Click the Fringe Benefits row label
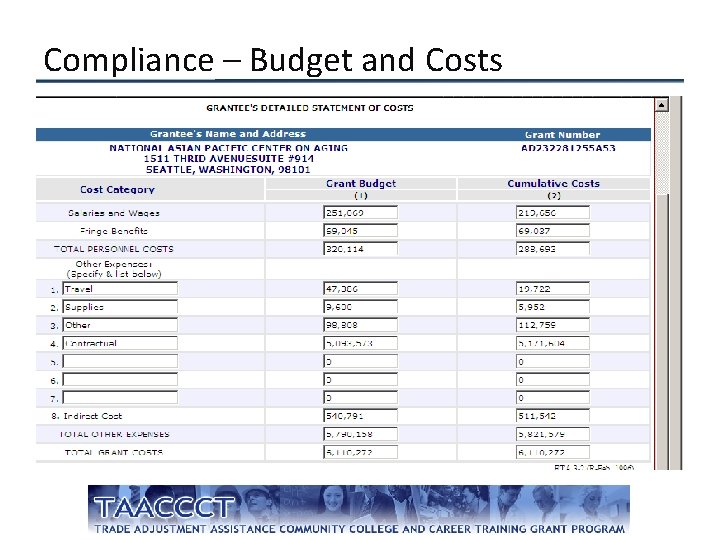Image resolution: width=720 pixels, height=540 pixels. [x=114, y=231]
